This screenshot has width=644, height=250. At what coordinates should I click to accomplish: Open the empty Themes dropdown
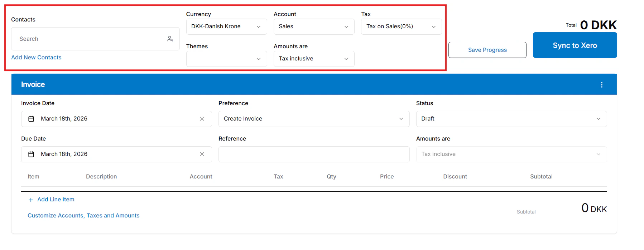click(x=226, y=59)
